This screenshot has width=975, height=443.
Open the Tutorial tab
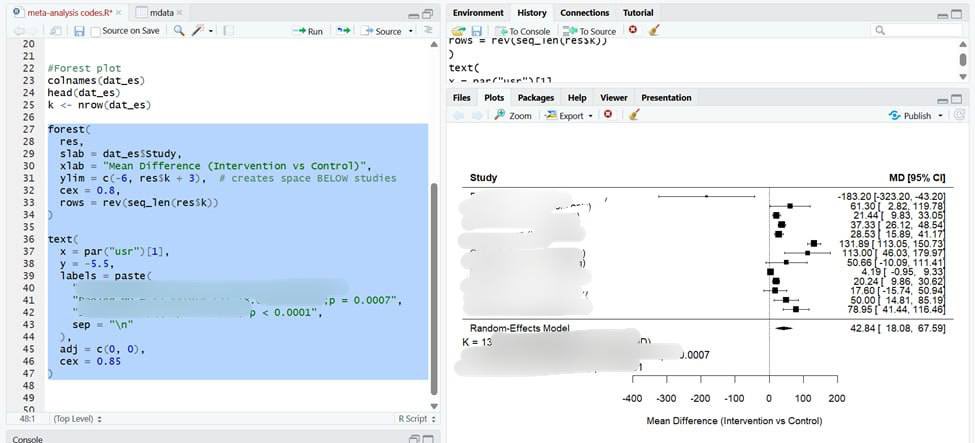point(638,12)
